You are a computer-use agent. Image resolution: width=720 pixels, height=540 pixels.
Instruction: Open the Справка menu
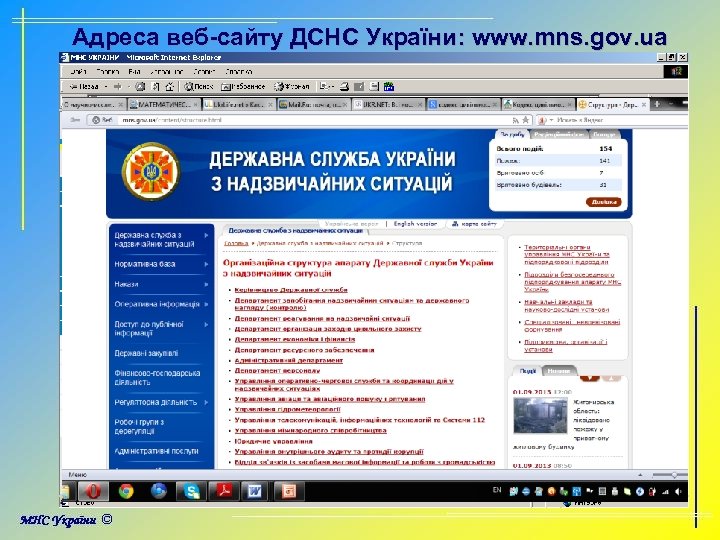(239, 72)
